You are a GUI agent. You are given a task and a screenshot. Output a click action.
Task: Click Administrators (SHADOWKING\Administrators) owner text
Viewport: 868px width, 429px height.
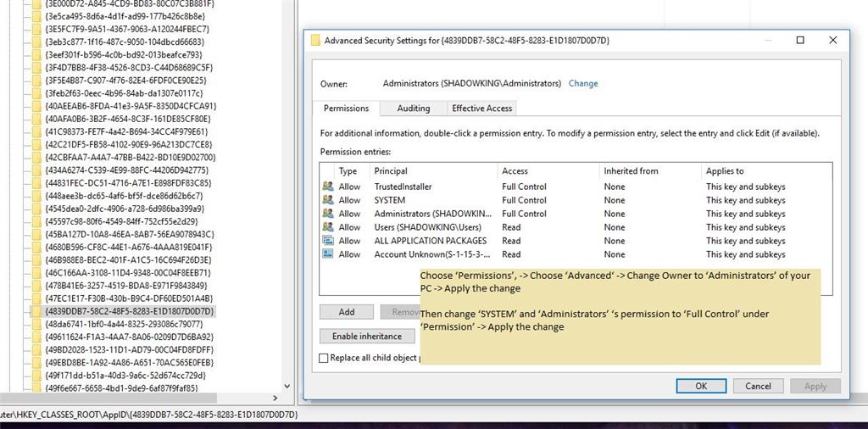(x=471, y=84)
